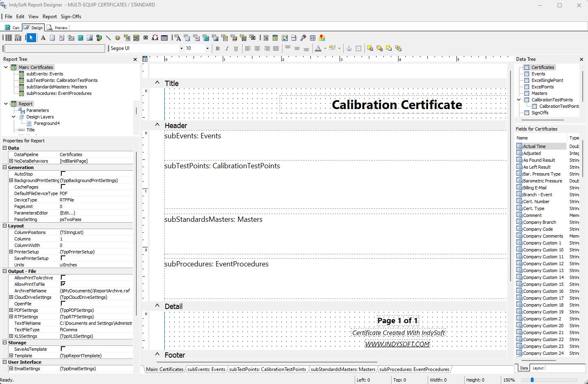588x384 pixels.
Task: Toggle the AutoStop checkbox
Action: tap(63, 174)
